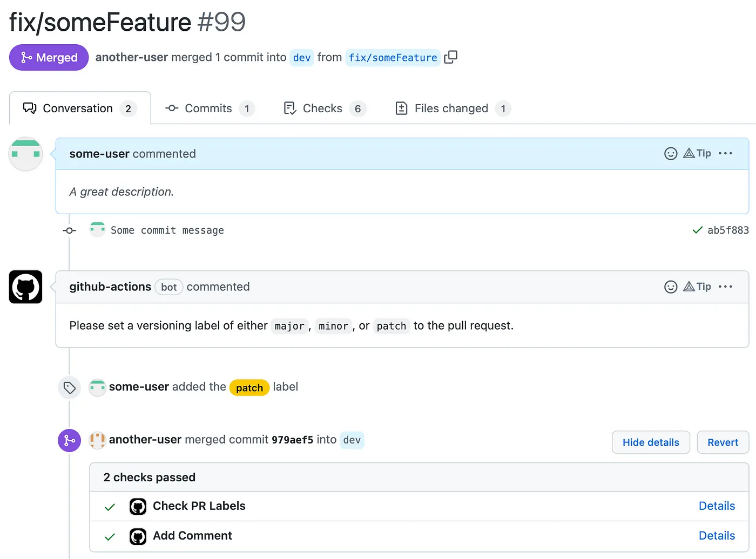Add emoji reaction to some-user's comment
This screenshot has height=559, width=756.
click(670, 154)
